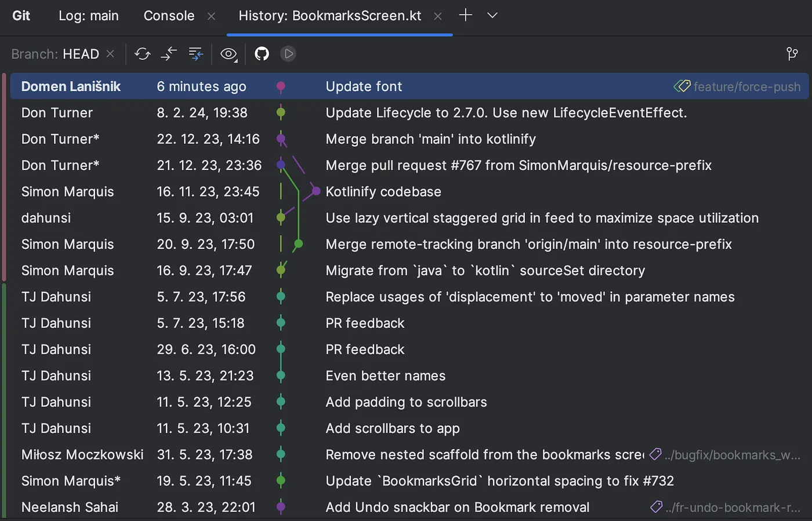Close the Console tab
The image size is (812, 521).
(211, 16)
